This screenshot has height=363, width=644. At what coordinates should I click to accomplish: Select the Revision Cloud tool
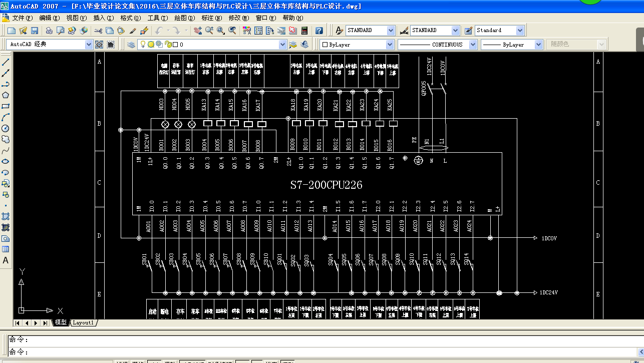click(6, 139)
